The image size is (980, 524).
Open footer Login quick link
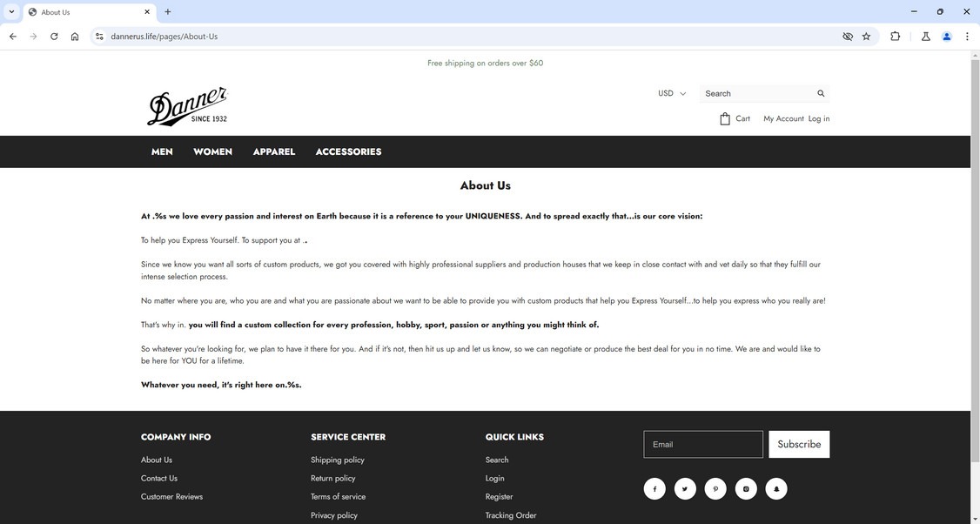tap(494, 479)
